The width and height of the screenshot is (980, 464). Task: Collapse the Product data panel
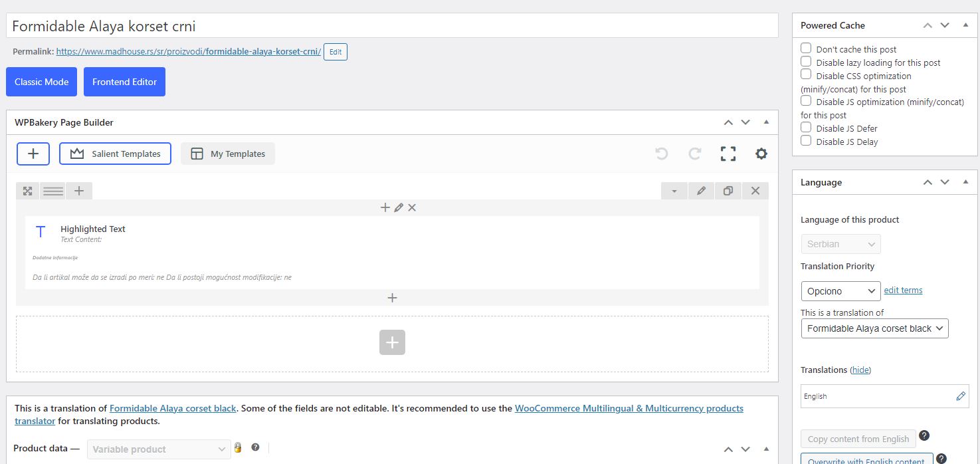pos(766,449)
